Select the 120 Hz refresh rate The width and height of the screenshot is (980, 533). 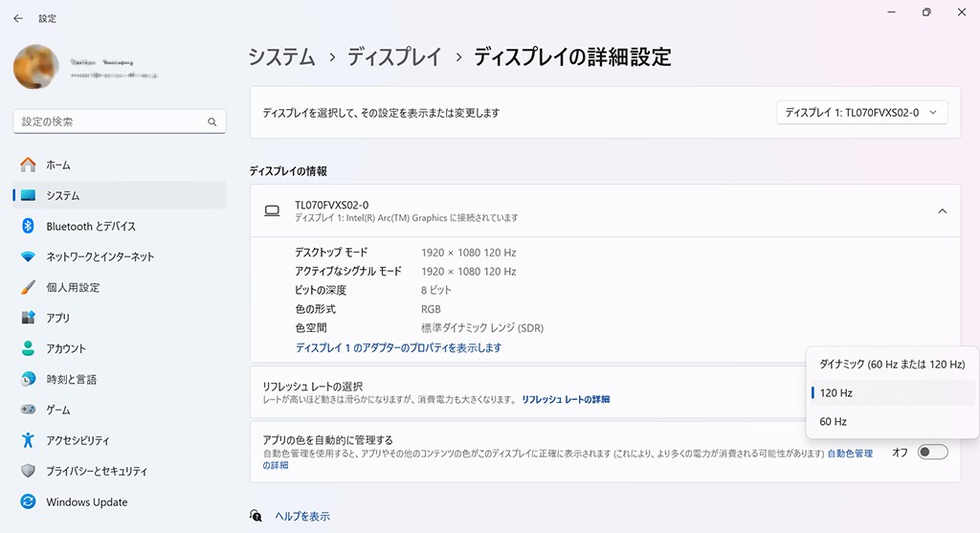pyautogui.click(x=835, y=393)
